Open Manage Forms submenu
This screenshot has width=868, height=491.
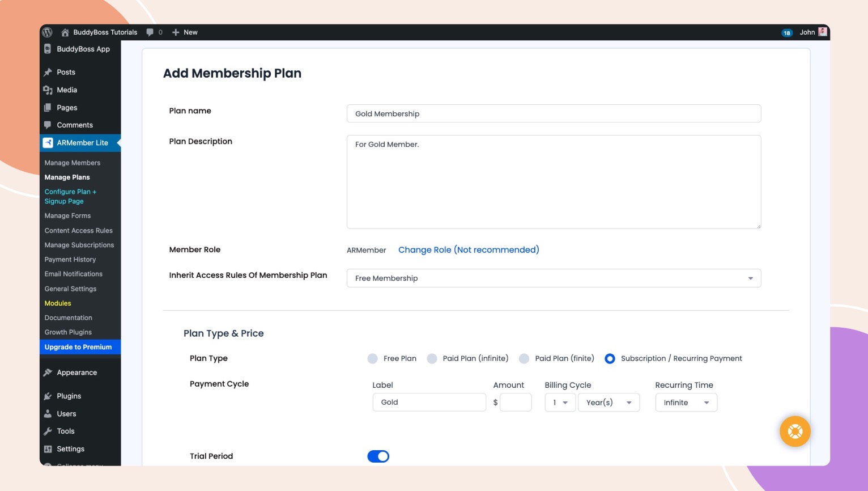pyautogui.click(x=67, y=216)
